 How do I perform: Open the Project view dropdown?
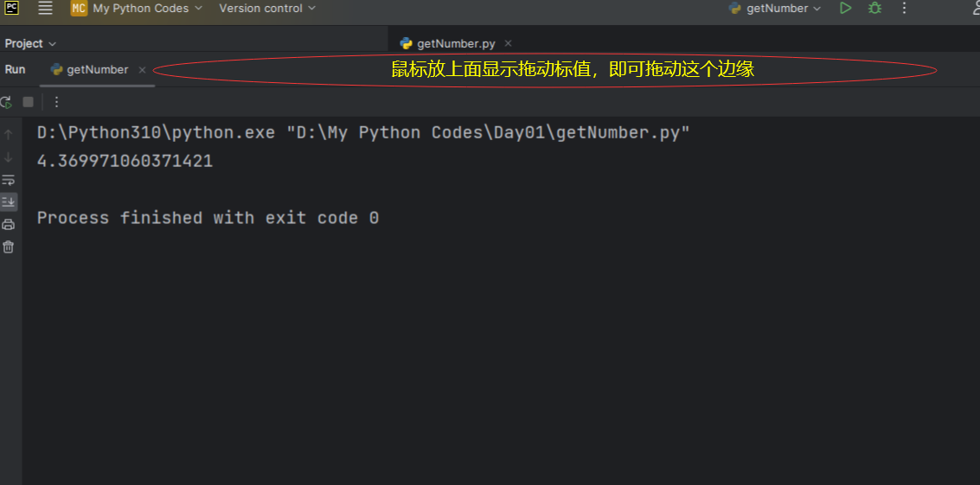click(x=30, y=43)
